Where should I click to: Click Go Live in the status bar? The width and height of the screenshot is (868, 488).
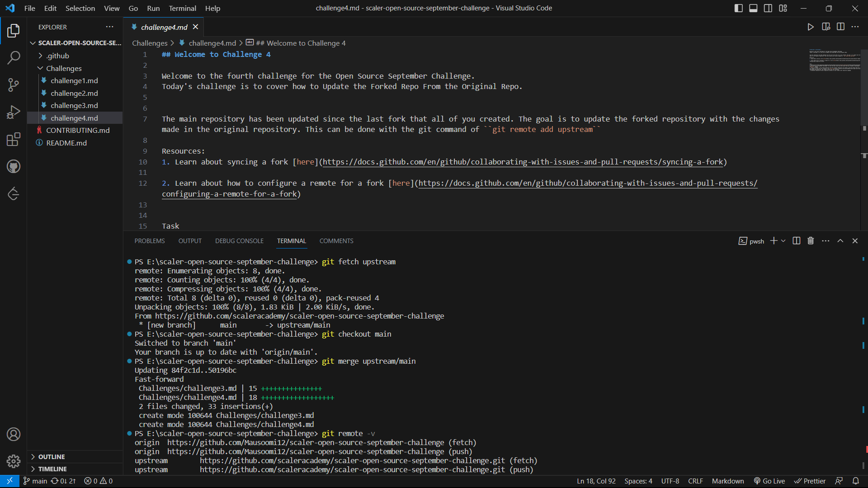tap(769, 481)
